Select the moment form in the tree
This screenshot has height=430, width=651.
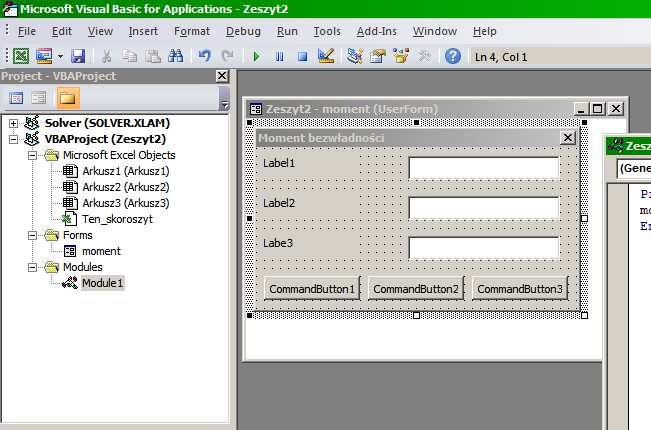[x=101, y=251]
